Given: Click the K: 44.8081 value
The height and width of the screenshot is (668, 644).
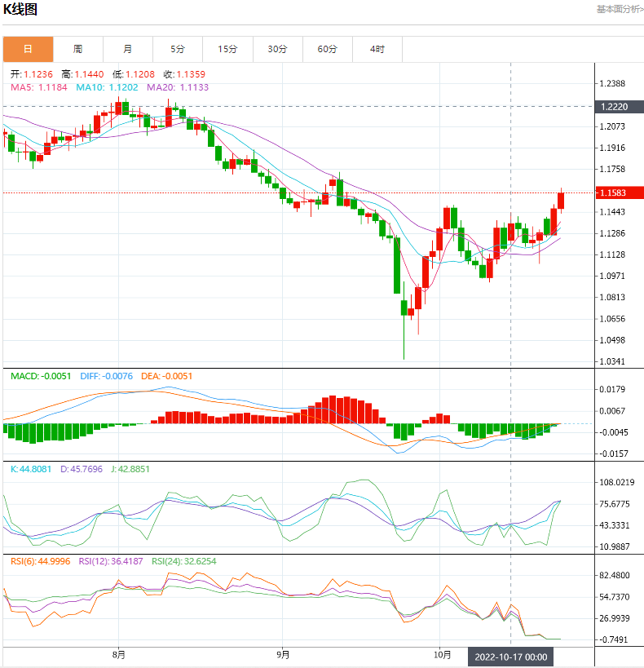Looking at the screenshot, I should point(31,469).
